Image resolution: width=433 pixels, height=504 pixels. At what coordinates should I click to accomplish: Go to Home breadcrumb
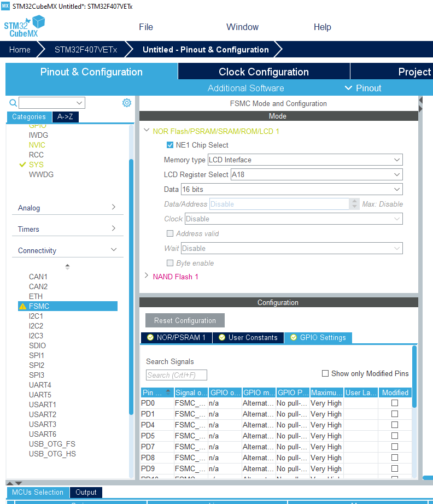pyautogui.click(x=20, y=50)
